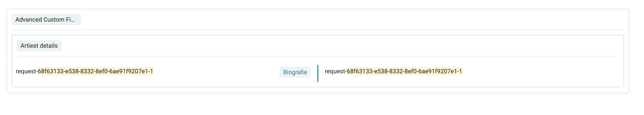The image size is (644, 115).
Task: Click the word details in section header
Action: (x=49, y=46)
